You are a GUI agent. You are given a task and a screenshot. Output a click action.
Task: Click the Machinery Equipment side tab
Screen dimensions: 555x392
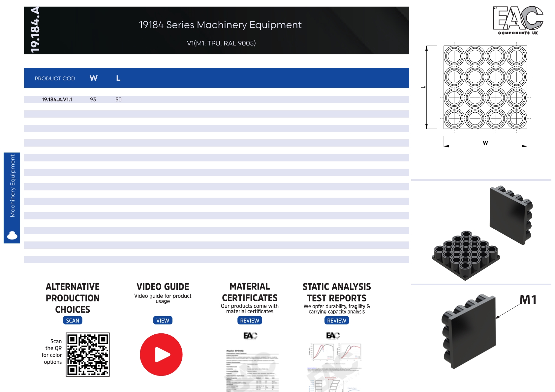coord(12,198)
